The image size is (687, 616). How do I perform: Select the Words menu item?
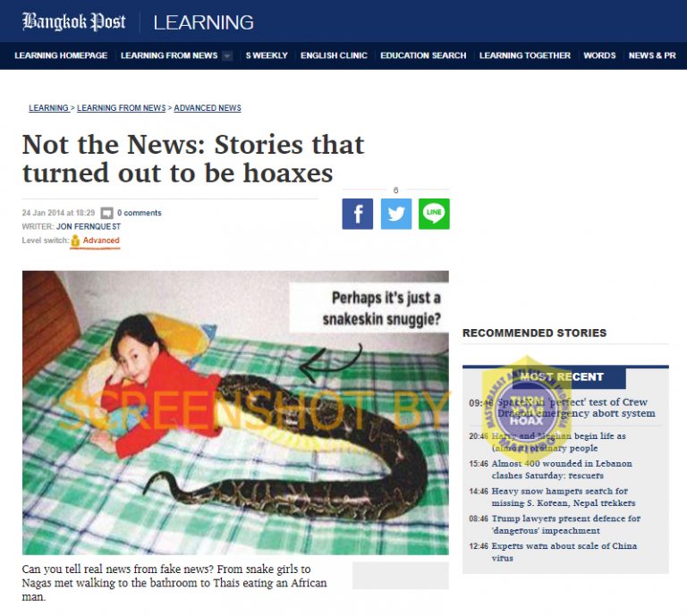(x=599, y=55)
